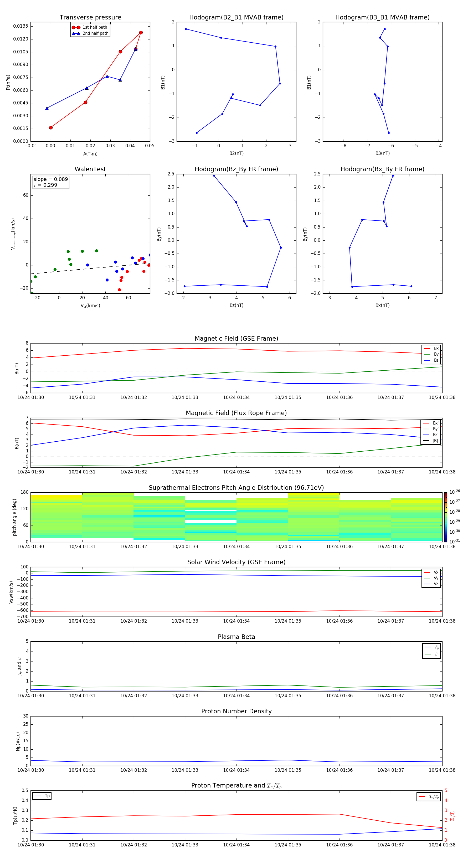Select the By legend entry in GSE field plot
The width and height of the screenshot is (473, 868).
431,354
